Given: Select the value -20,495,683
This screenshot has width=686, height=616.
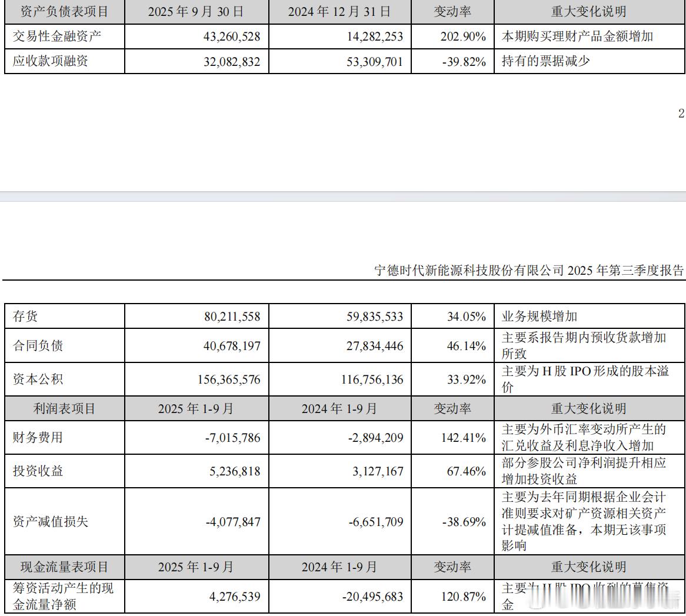Looking at the screenshot, I should [373, 597].
